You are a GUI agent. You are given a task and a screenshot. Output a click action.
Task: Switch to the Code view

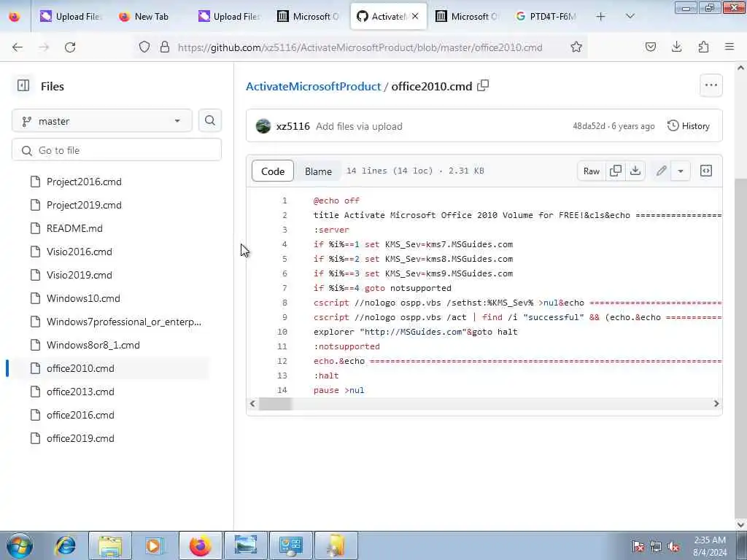pos(273,171)
